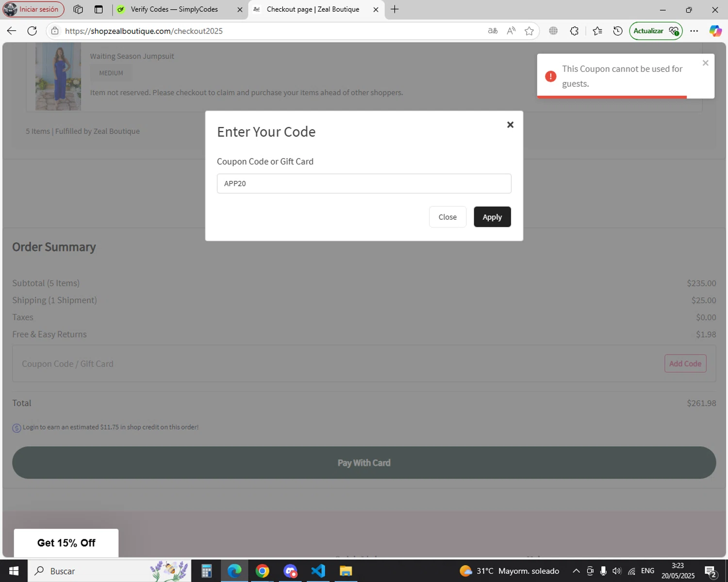Open a new browser tab
728x582 pixels.
coord(395,9)
